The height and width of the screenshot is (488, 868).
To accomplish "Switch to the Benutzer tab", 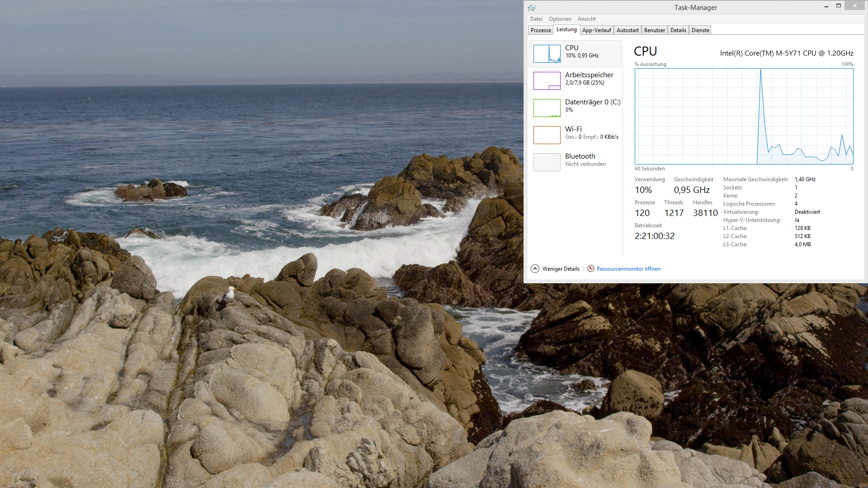I will pyautogui.click(x=654, y=30).
